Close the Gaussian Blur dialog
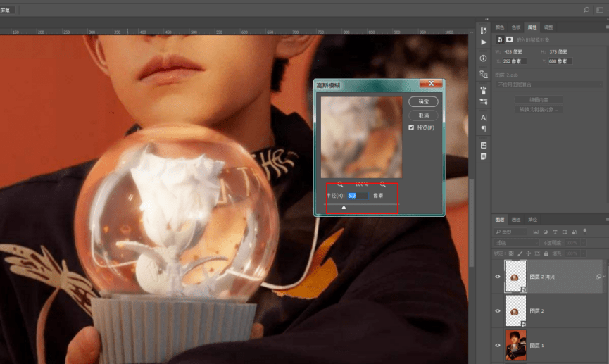This screenshot has height=364, width=609. click(x=431, y=84)
